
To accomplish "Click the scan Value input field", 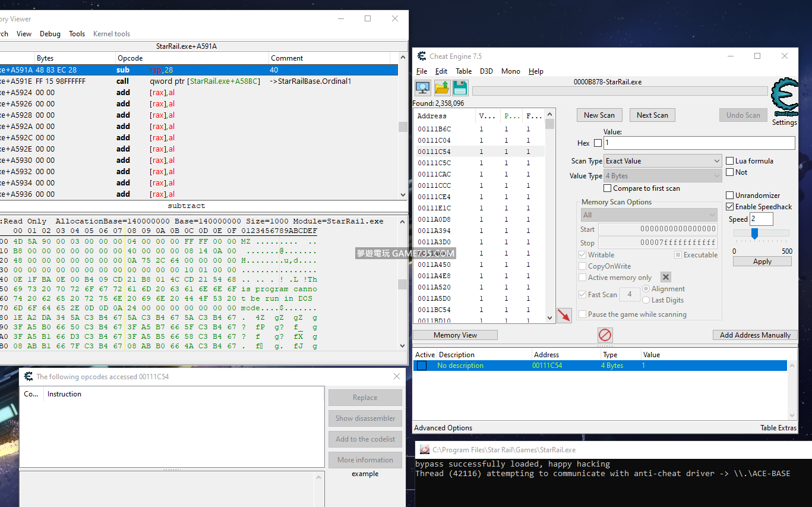I will [x=699, y=143].
